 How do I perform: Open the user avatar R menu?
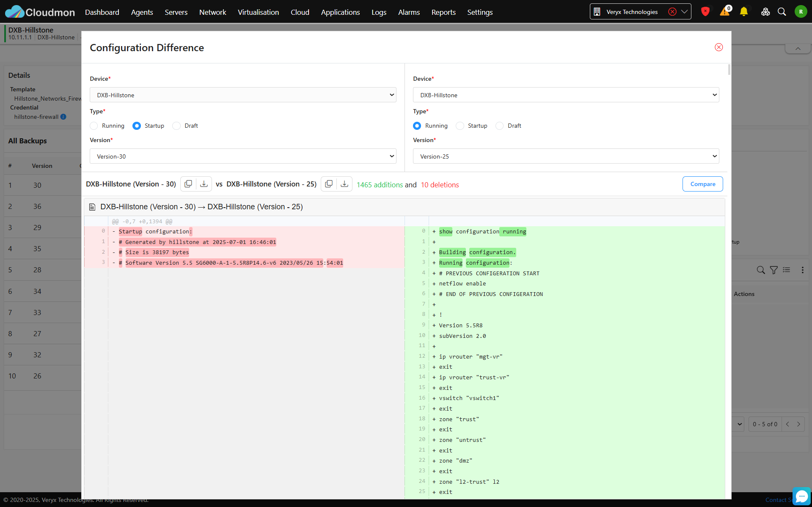point(801,12)
